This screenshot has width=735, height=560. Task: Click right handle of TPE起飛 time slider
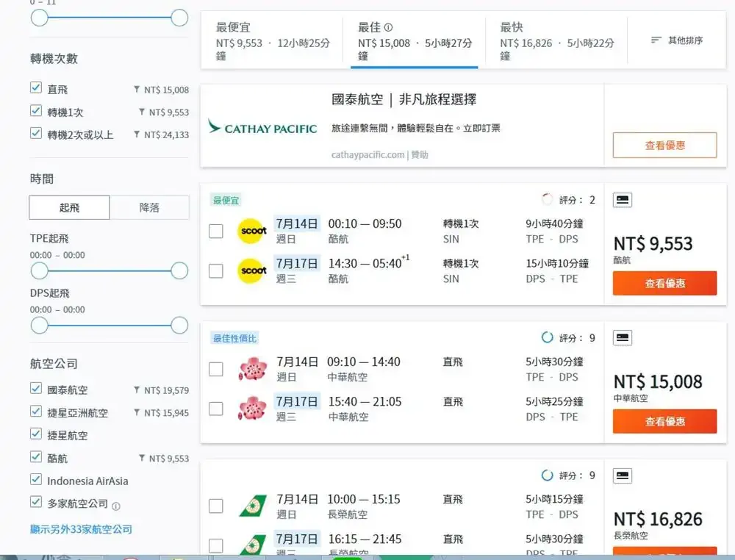[179, 270]
